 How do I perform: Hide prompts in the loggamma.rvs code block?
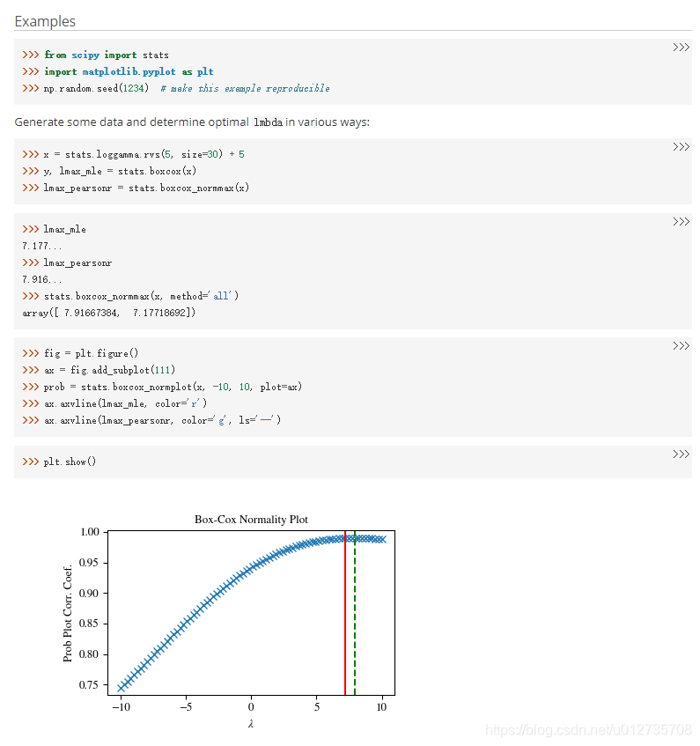tap(680, 147)
